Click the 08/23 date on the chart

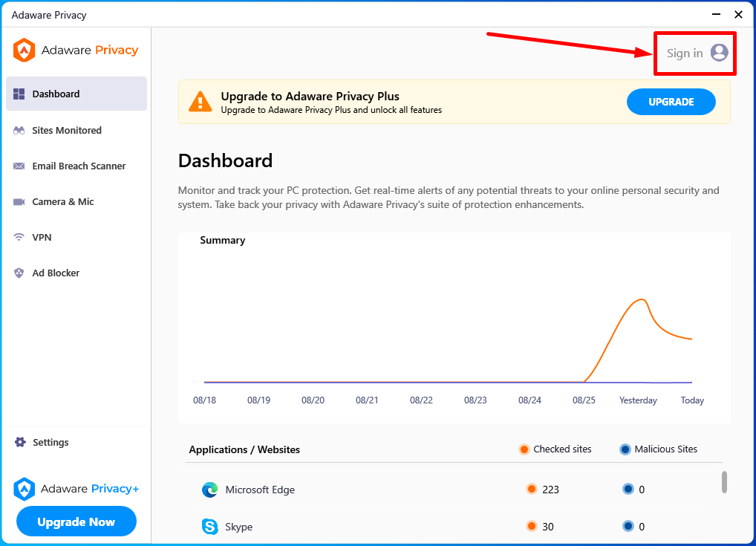(475, 400)
